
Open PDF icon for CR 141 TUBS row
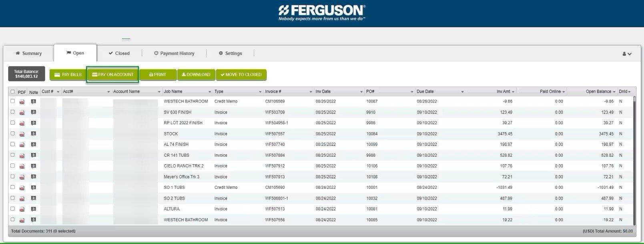pyautogui.click(x=22, y=155)
